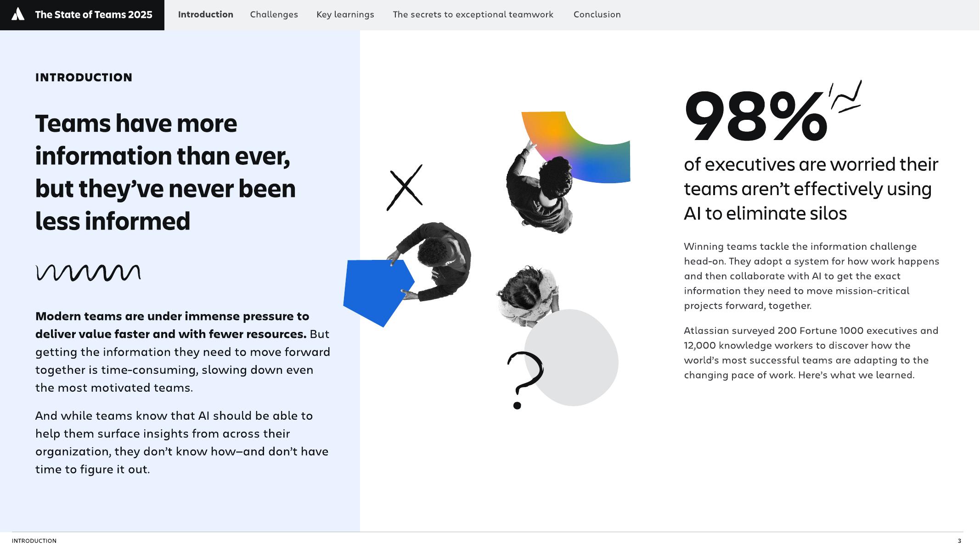Click The State of Teams 2025 title
980x551 pixels.
tap(94, 15)
